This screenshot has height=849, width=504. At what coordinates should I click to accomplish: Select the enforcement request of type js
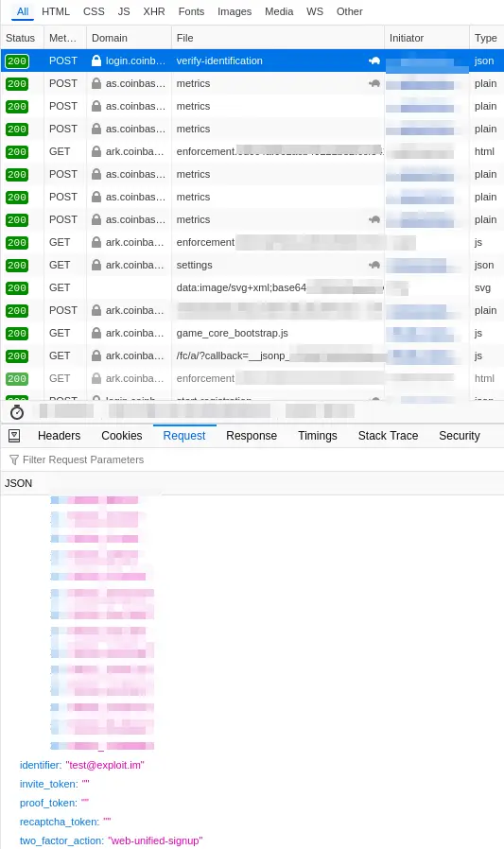[252, 242]
